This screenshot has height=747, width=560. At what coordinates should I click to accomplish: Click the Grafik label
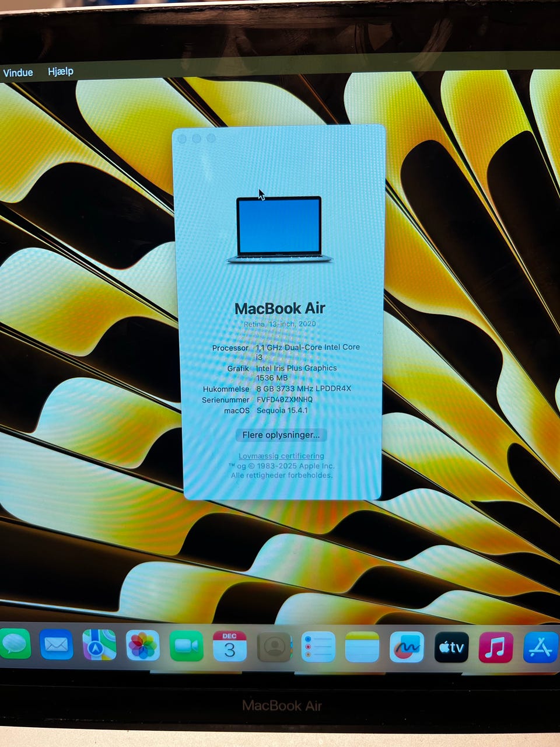(238, 369)
